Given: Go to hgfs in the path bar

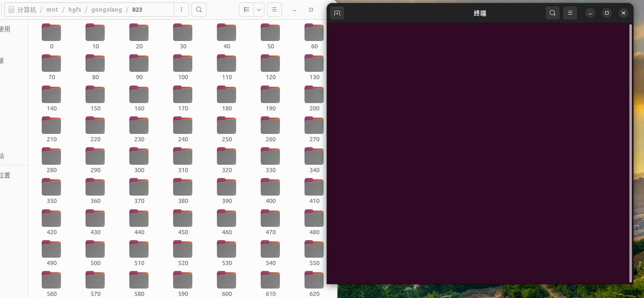Looking at the screenshot, I should 75,10.
